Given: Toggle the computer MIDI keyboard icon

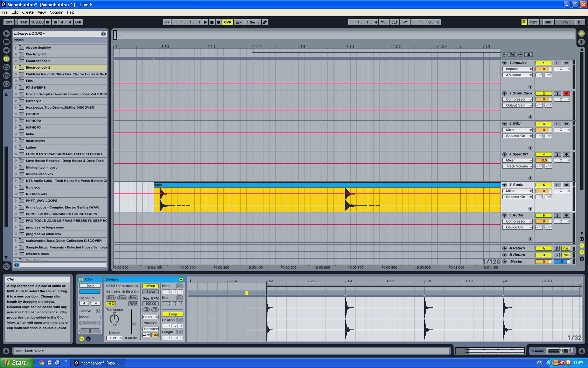Looking at the screenshot, I should coord(524,22).
